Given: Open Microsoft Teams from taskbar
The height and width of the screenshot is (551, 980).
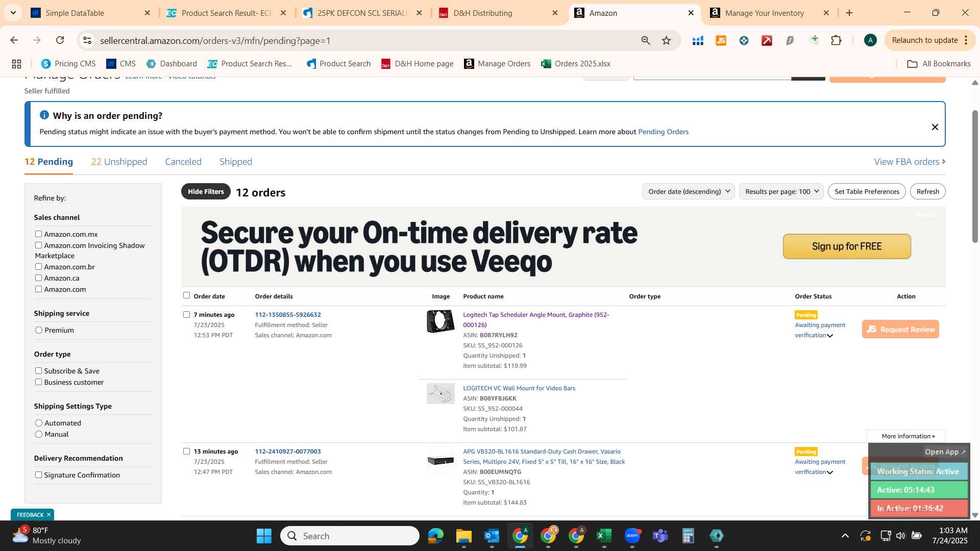Looking at the screenshot, I should tap(660, 536).
